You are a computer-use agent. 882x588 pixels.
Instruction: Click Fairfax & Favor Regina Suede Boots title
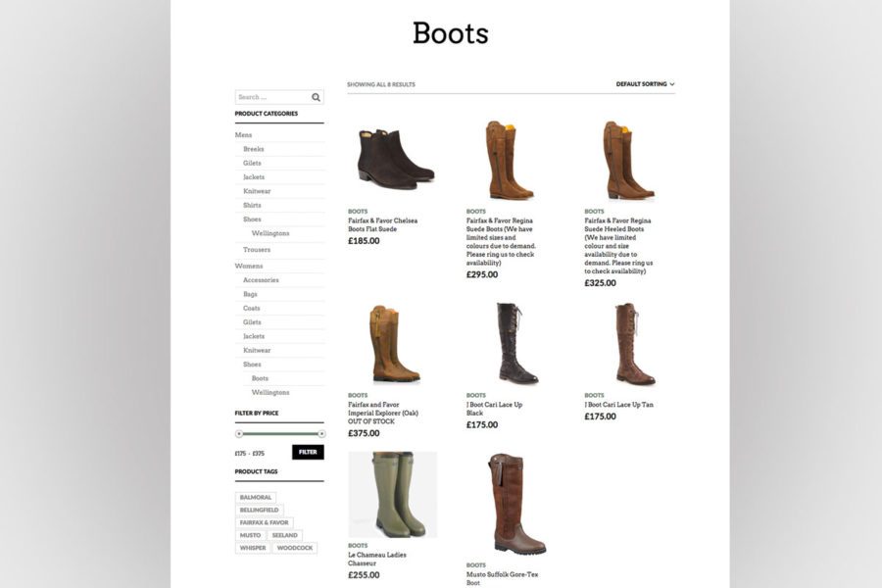[501, 242]
